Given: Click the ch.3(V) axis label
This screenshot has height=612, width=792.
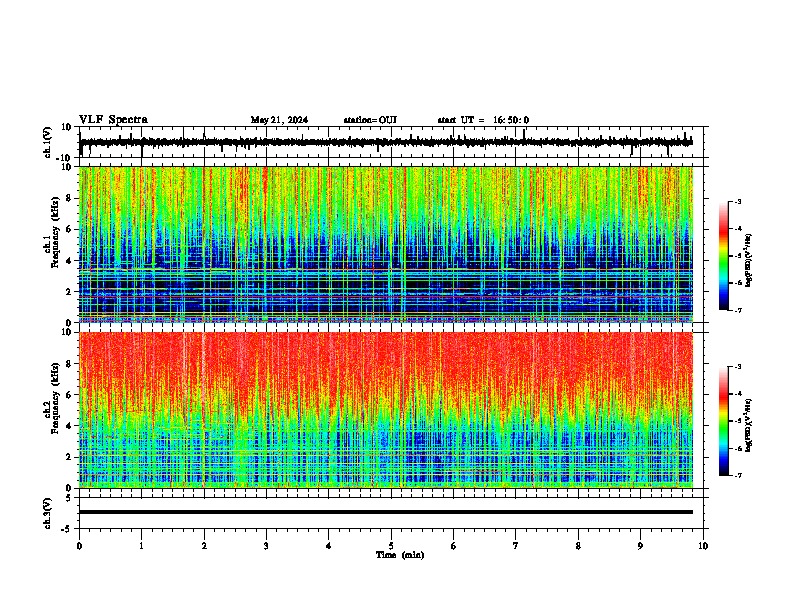Looking at the screenshot, I should click(48, 513).
